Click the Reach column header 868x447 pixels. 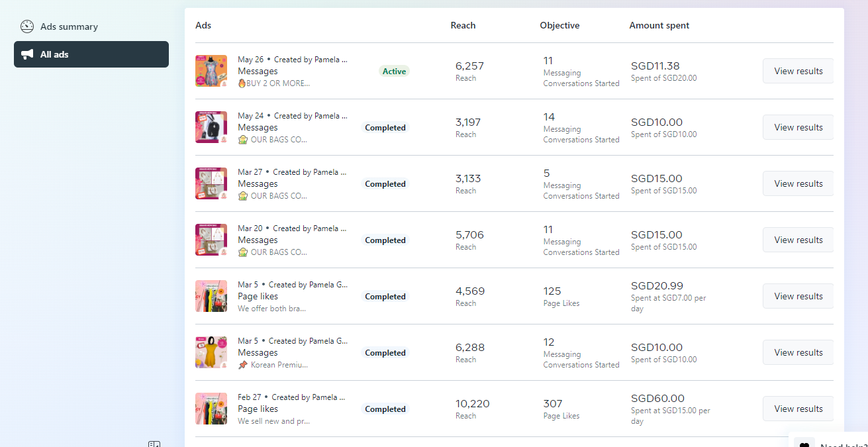[463, 25]
